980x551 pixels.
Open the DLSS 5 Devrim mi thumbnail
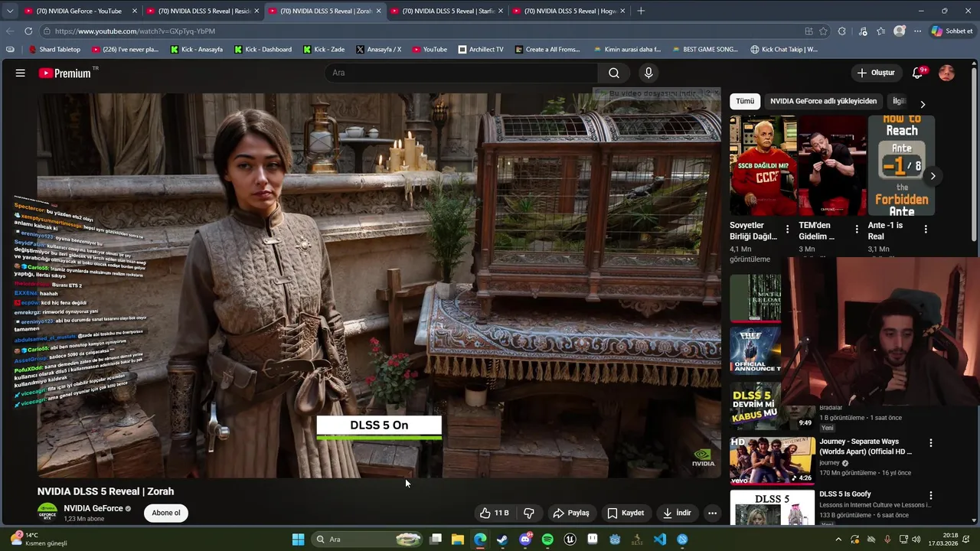click(x=772, y=406)
